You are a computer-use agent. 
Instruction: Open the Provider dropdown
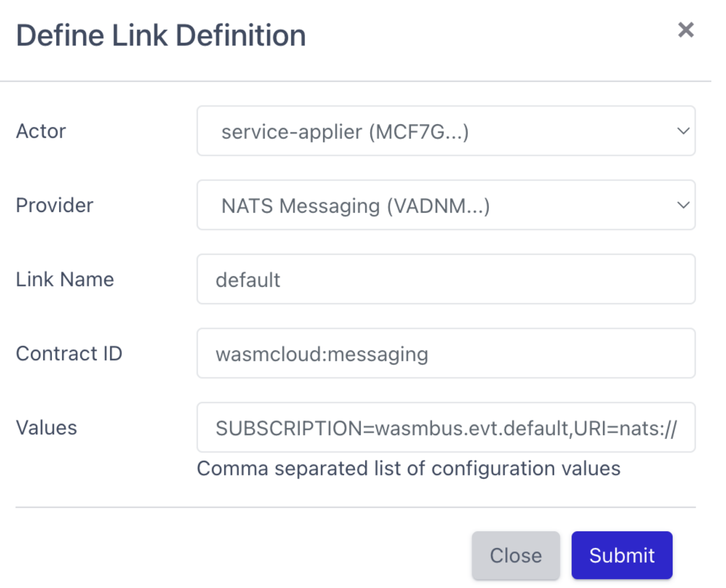(446, 205)
